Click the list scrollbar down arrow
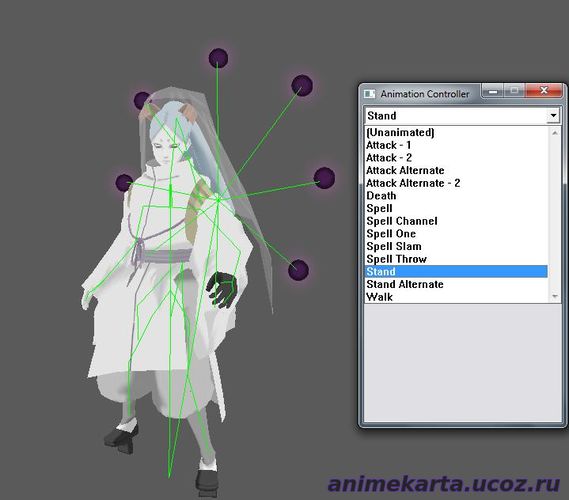This screenshot has height=500, width=569. [554, 297]
